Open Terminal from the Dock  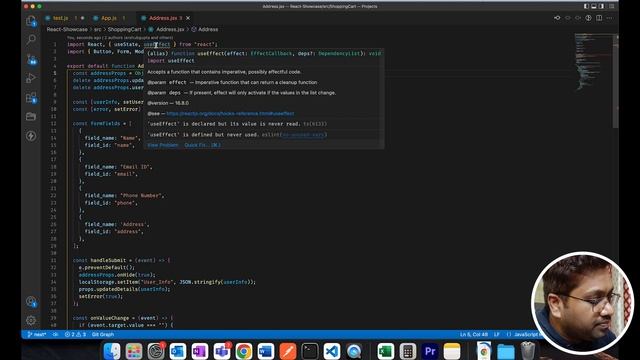pos(310,351)
